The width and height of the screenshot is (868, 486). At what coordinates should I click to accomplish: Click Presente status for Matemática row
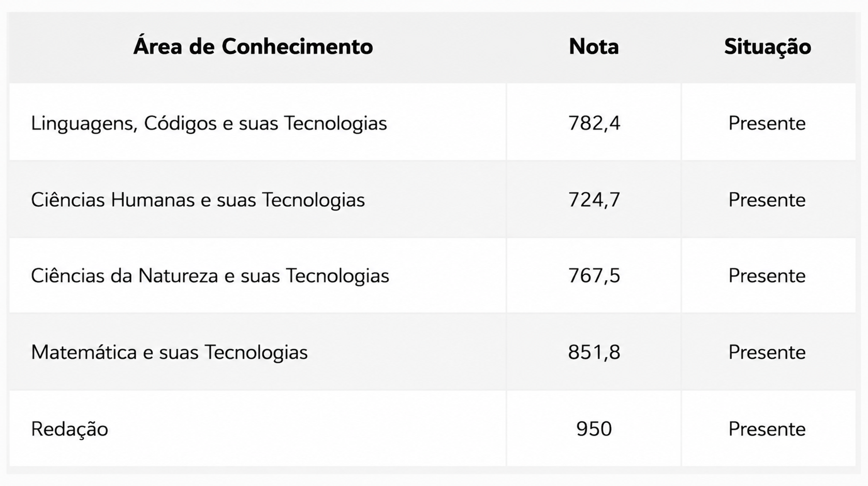[767, 352]
